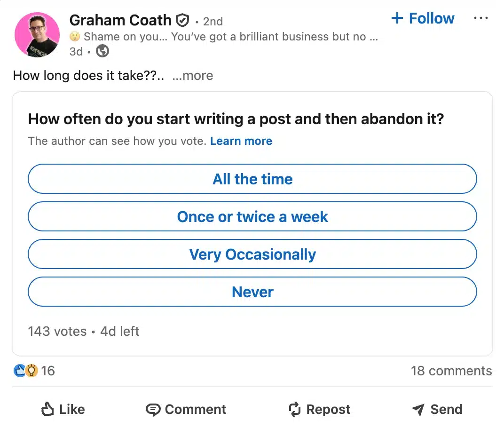Screen dimensions: 504x428
Task: Open the Learn more link
Action: point(241,141)
